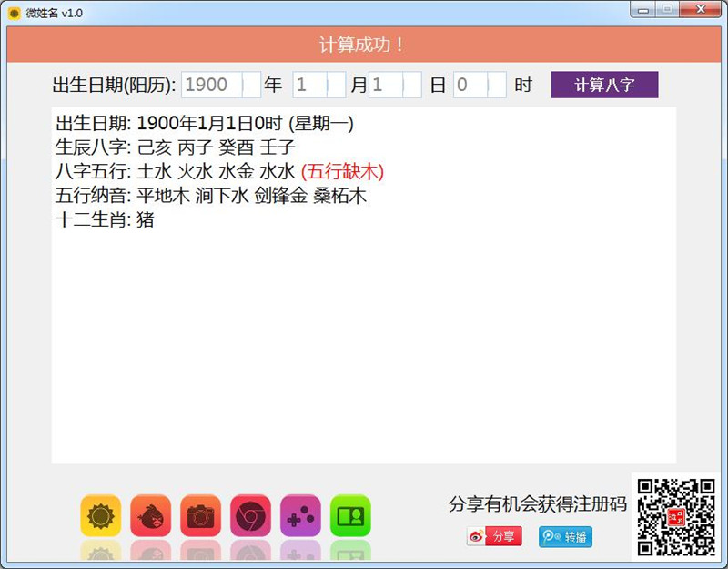Click the red 五行缺木 result text
The height and width of the screenshot is (569, 728).
pos(342,171)
